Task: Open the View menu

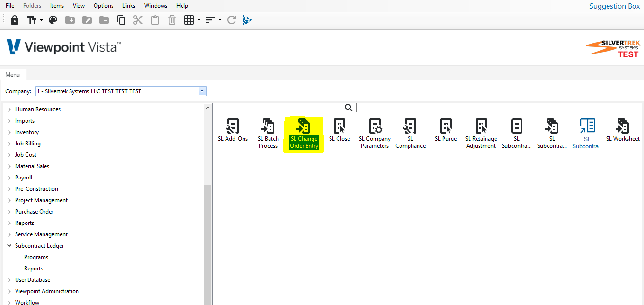Action: click(x=79, y=6)
